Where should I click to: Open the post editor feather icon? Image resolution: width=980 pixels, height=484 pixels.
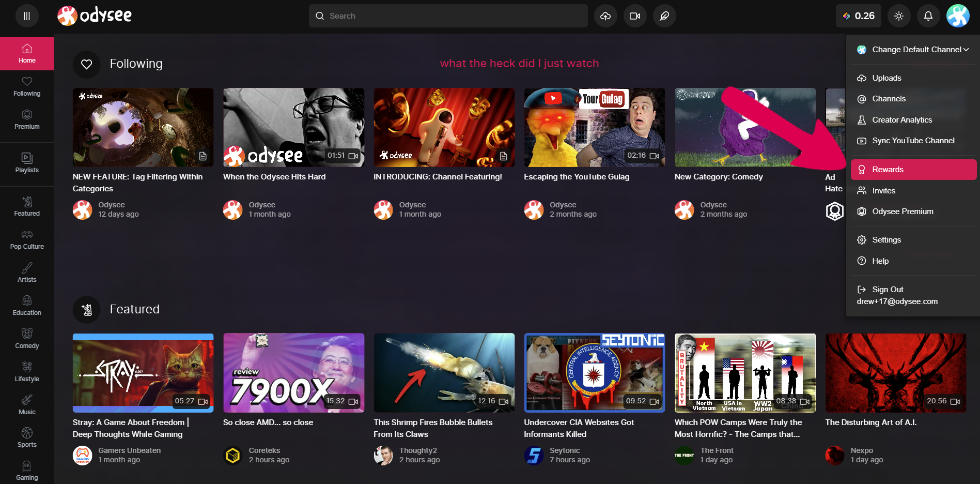(x=664, y=16)
